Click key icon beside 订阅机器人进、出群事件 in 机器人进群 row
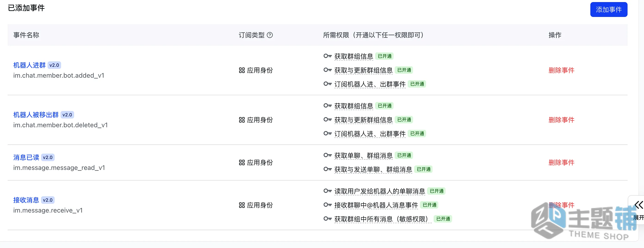644x248 pixels. pos(328,84)
